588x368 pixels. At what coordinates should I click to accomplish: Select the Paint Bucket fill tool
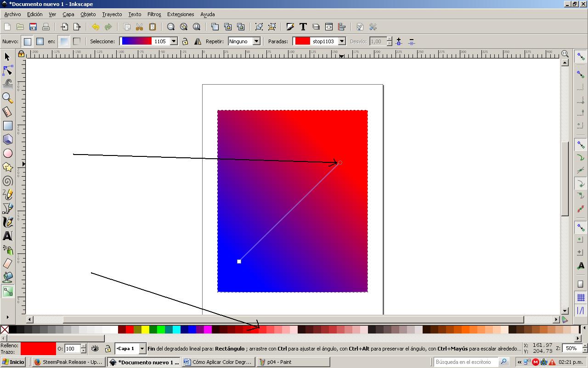7,277
